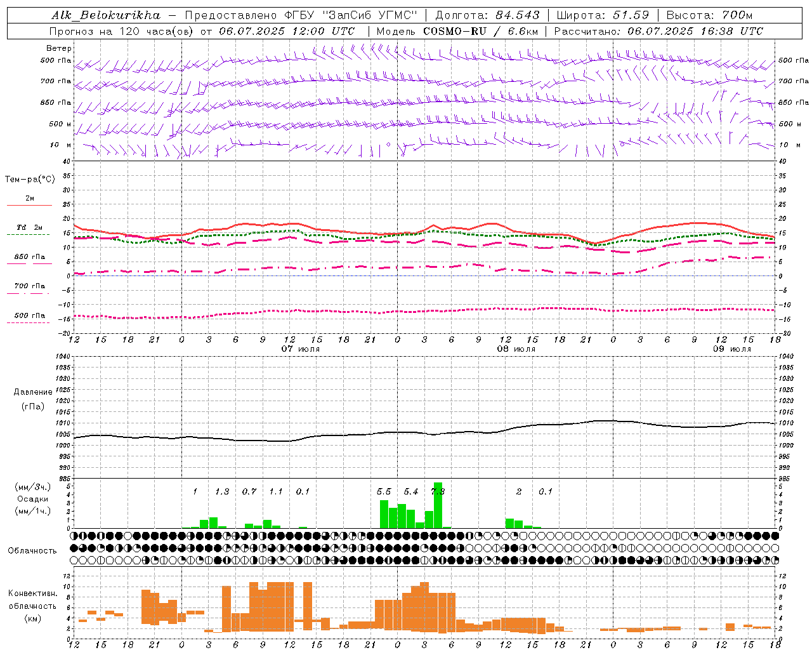Click the dotted line sample under the 500 гПа legend
Image resolution: width=812 pixels, height=650 pixels.
(x=29, y=322)
